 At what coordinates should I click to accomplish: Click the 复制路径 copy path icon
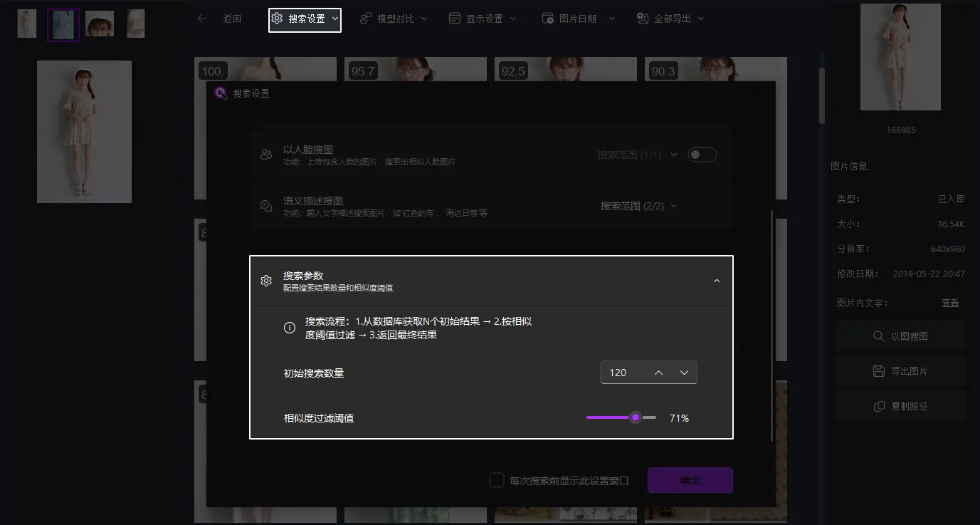(878, 405)
